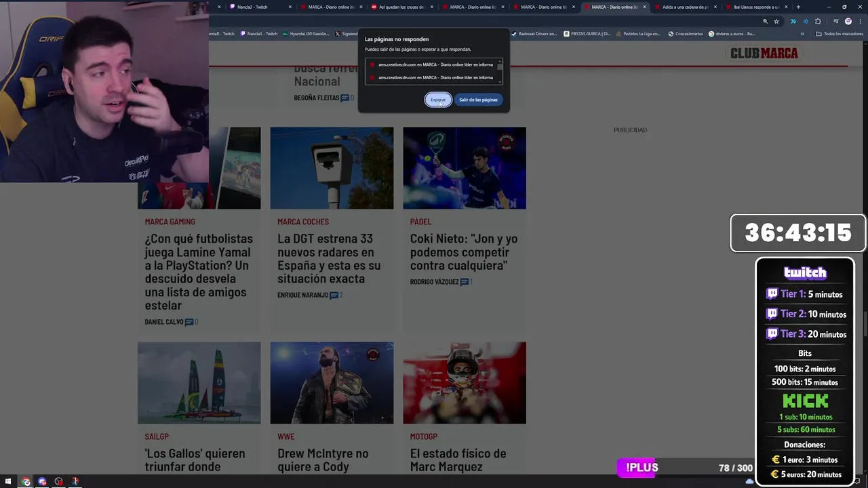Open the Backseat Drivers bookmark
The height and width of the screenshot is (488, 868).
[534, 33]
